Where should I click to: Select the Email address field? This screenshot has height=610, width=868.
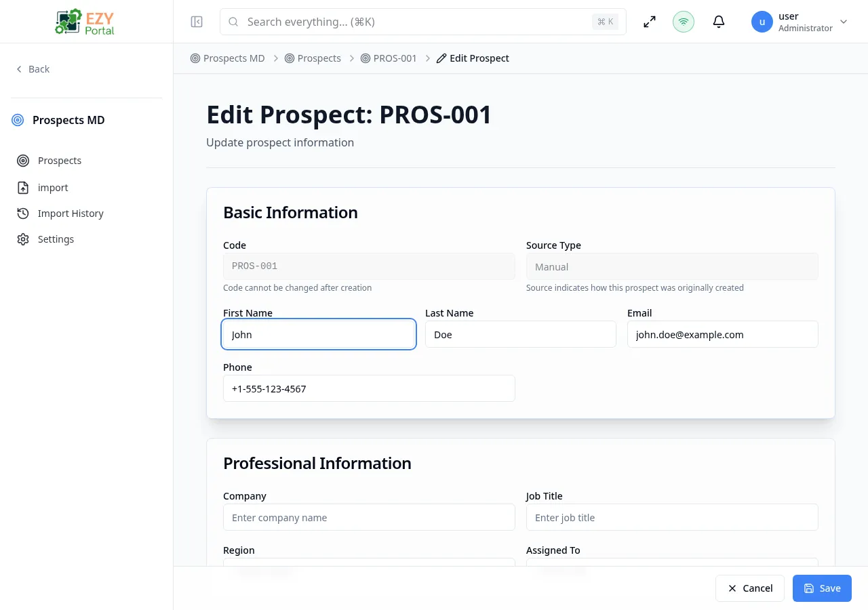[x=722, y=334]
